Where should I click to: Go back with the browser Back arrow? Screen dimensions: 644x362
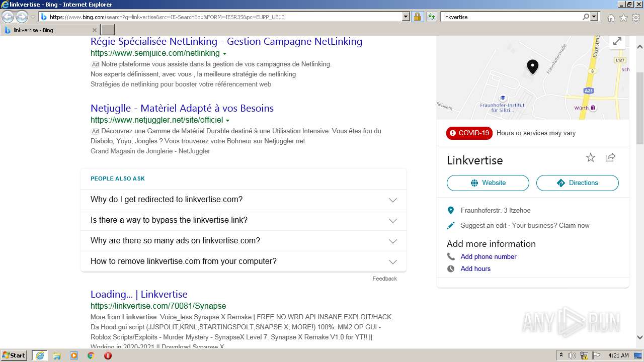pos(8,17)
